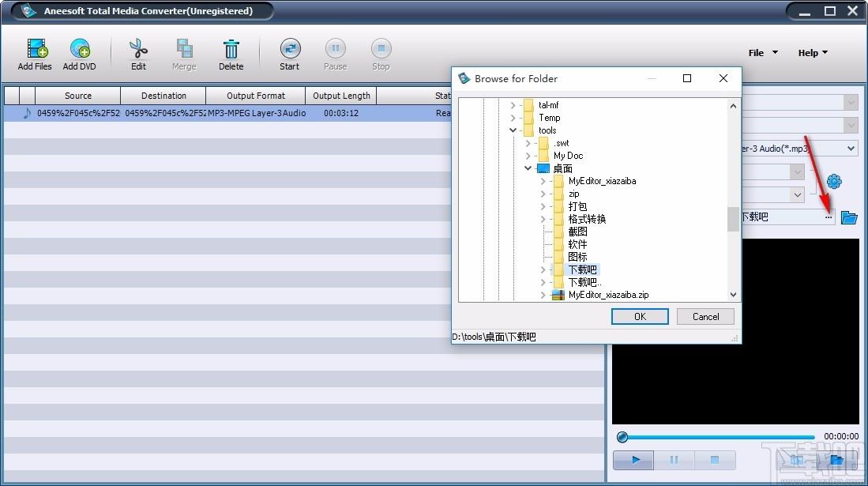The height and width of the screenshot is (486, 868).
Task: Click the browse ellipsis button for output path
Action: point(829,217)
